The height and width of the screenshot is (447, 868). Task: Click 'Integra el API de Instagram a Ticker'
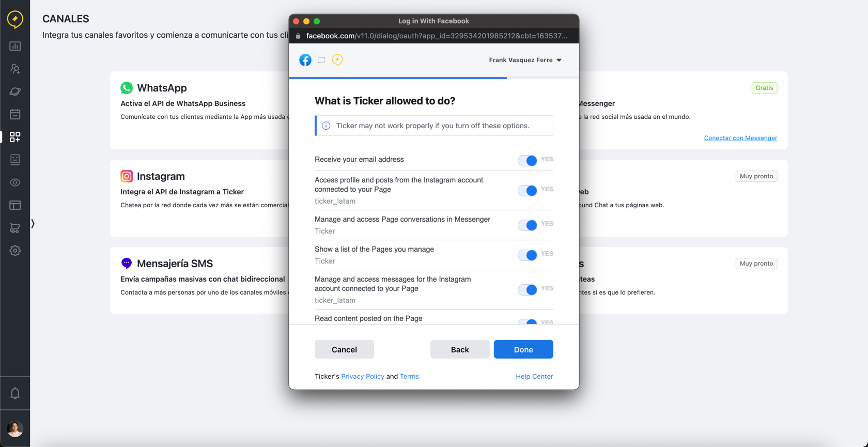182,192
